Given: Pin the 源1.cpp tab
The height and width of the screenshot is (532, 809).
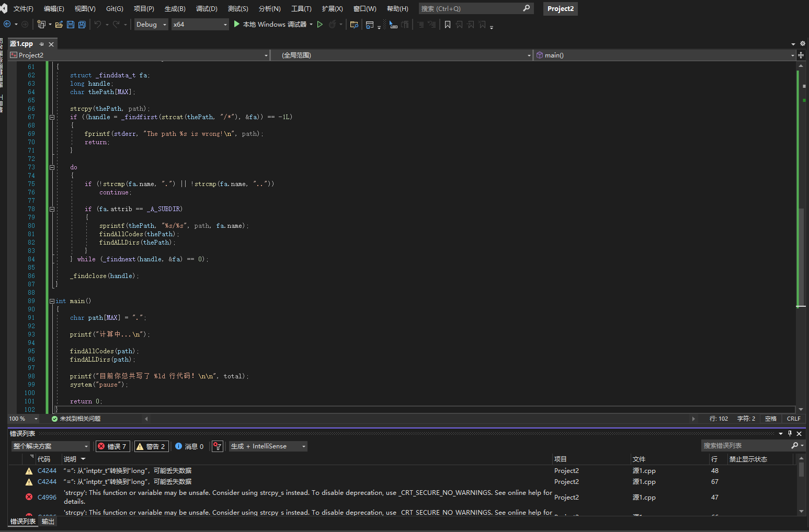Looking at the screenshot, I should point(41,44).
